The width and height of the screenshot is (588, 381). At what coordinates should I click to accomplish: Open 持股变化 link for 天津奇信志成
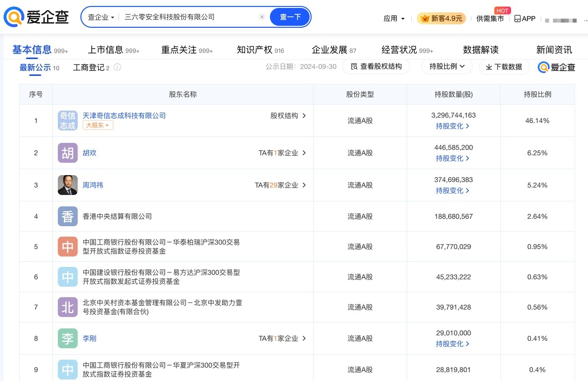click(453, 126)
